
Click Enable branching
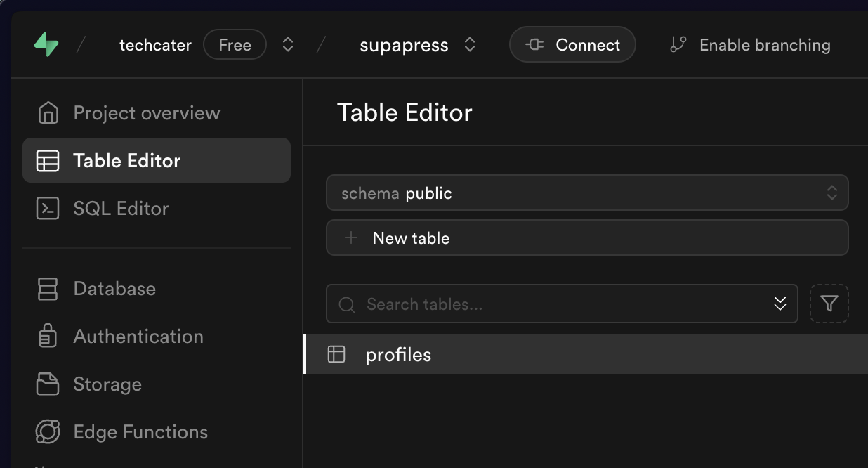[749, 44]
